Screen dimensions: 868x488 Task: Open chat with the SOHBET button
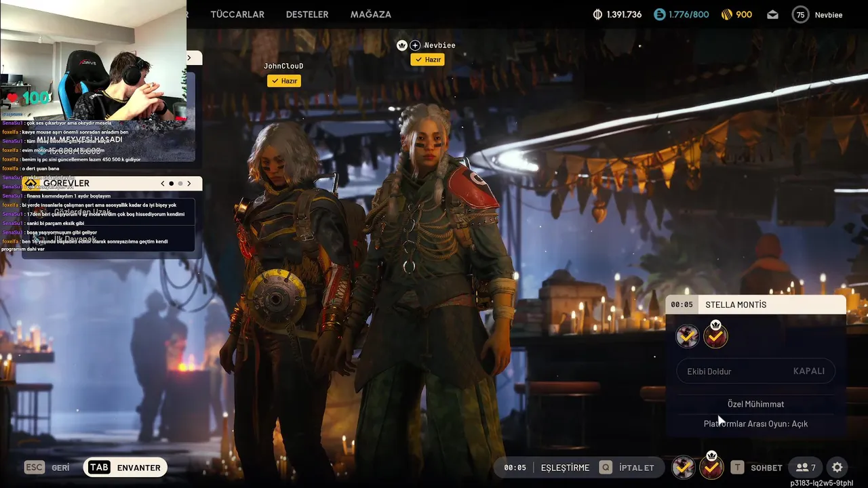[756, 468]
